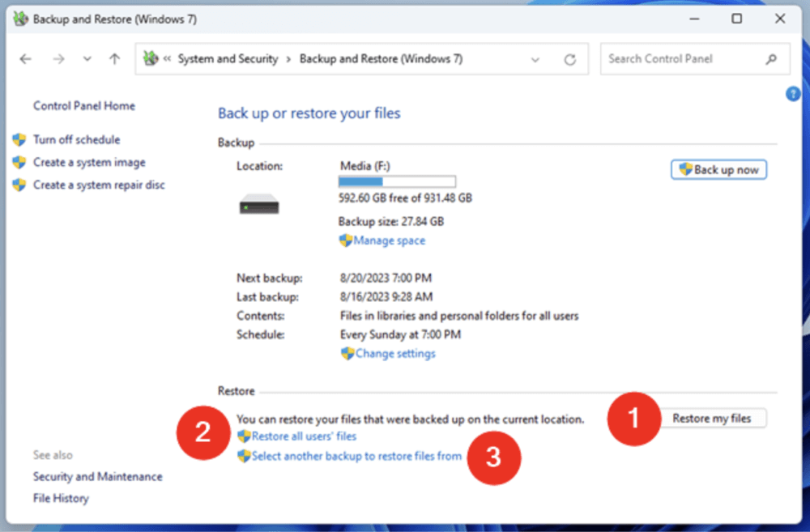
Task: Expand the address bar dropdown arrow
Action: click(x=535, y=58)
